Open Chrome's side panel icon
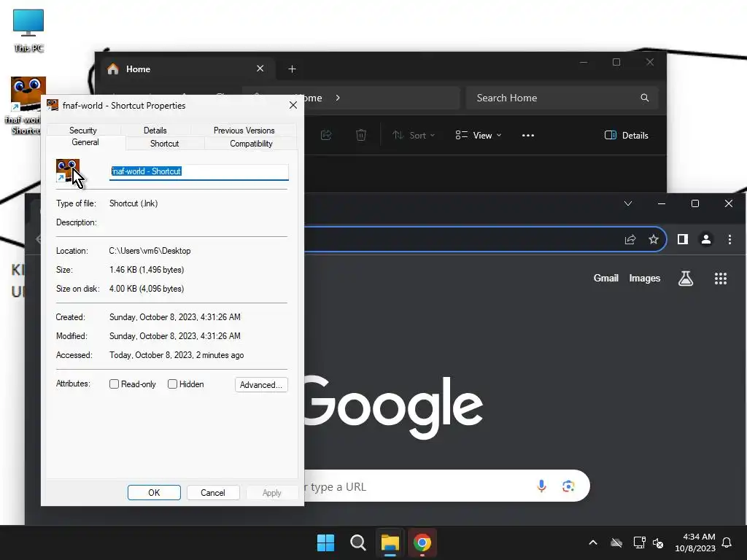The image size is (747, 560). coord(683,239)
